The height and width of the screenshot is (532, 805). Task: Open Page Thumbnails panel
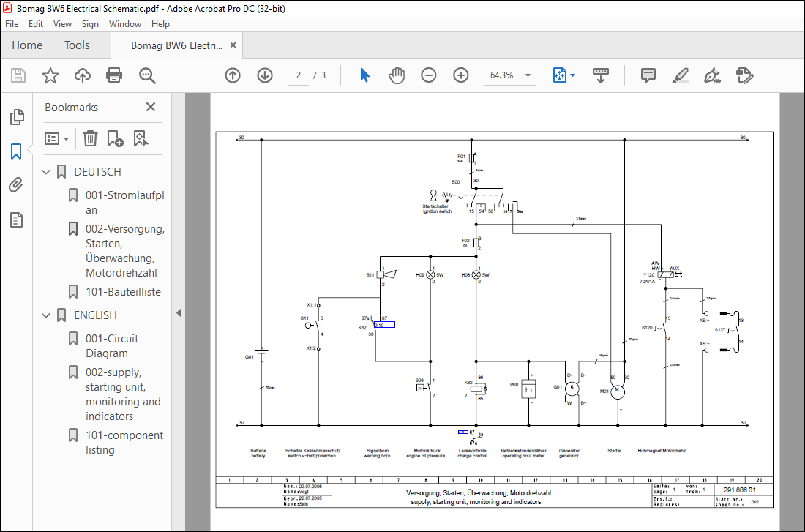16,117
